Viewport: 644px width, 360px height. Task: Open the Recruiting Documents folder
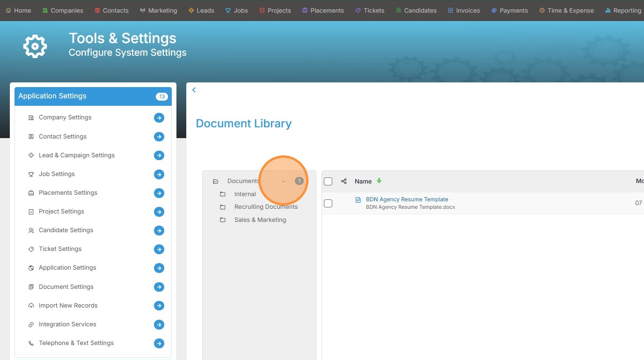pyautogui.click(x=266, y=207)
